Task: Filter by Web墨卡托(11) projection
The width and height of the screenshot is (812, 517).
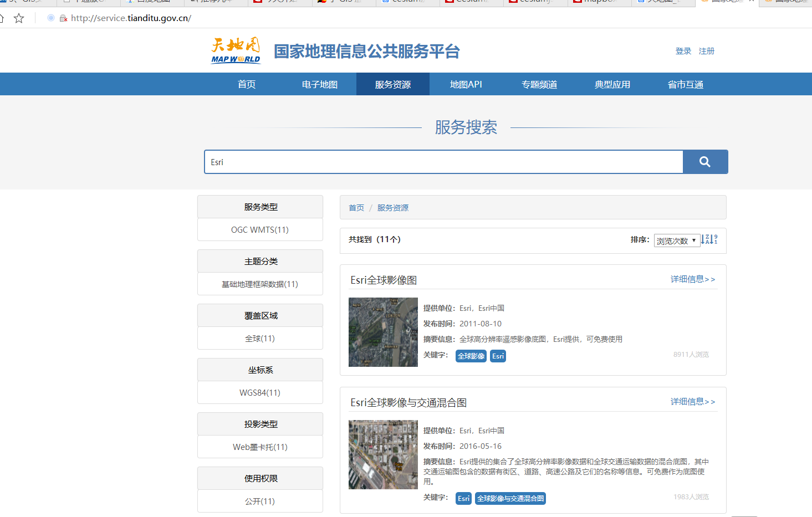Action: click(260, 447)
